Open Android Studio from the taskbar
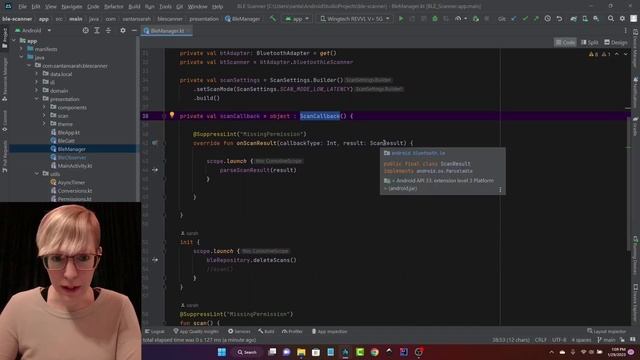The height and width of the screenshot is (360, 640). [x=345, y=352]
